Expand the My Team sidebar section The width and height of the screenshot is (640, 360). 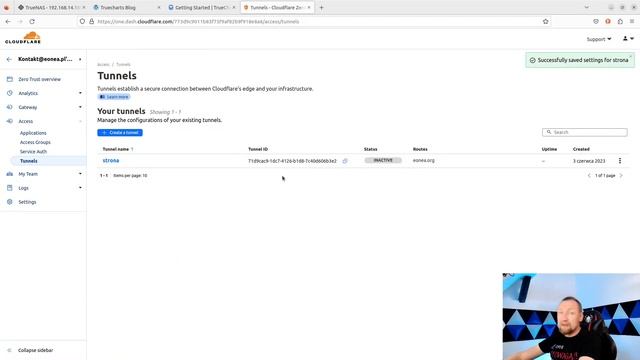80,174
